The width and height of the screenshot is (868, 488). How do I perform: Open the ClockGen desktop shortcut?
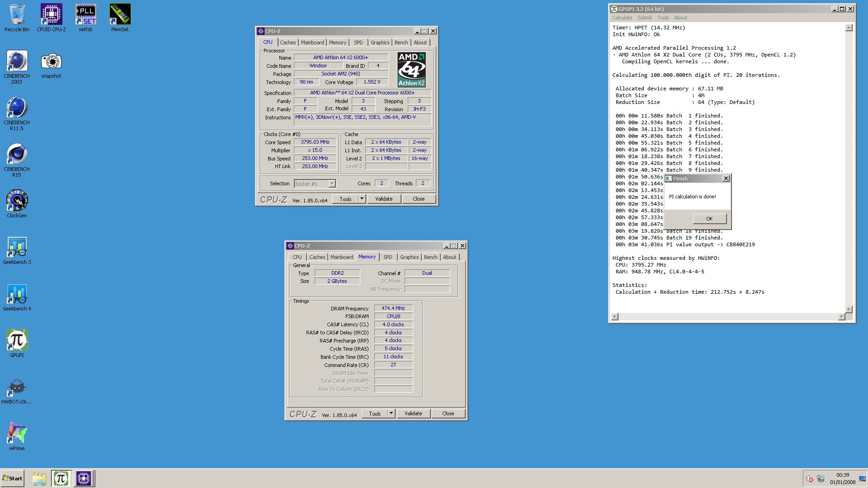[x=17, y=204]
